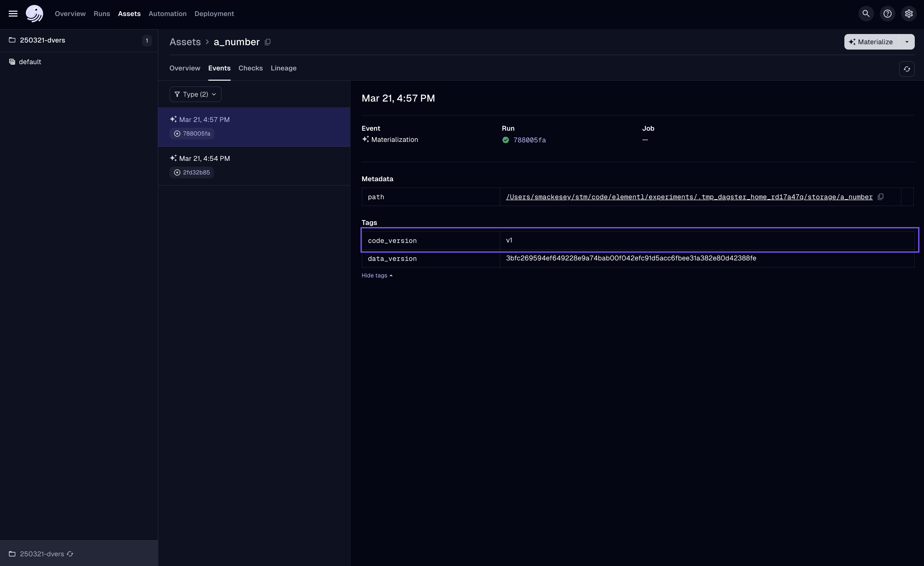Copy the asset name a_number
This screenshot has height=566, width=924.
click(x=267, y=42)
